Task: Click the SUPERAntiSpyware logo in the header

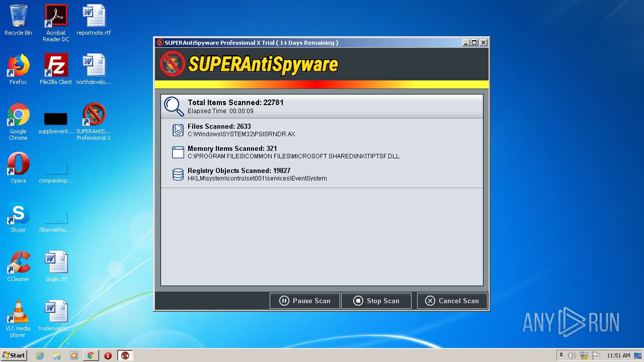Action: (x=249, y=64)
